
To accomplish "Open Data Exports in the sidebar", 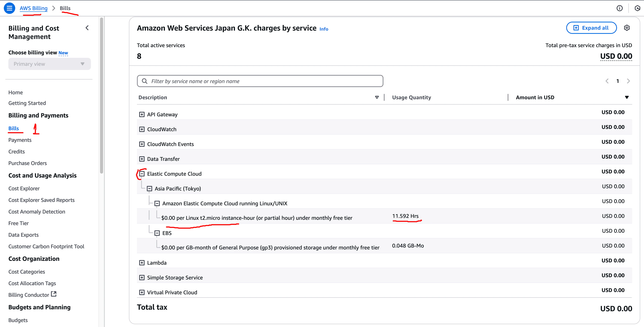I will pyautogui.click(x=24, y=235).
